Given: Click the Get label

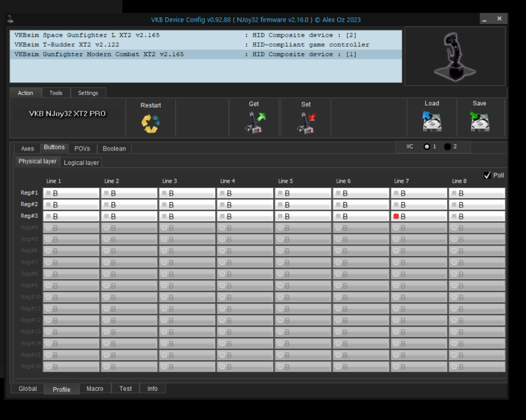Looking at the screenshot, I should [254, 104].
